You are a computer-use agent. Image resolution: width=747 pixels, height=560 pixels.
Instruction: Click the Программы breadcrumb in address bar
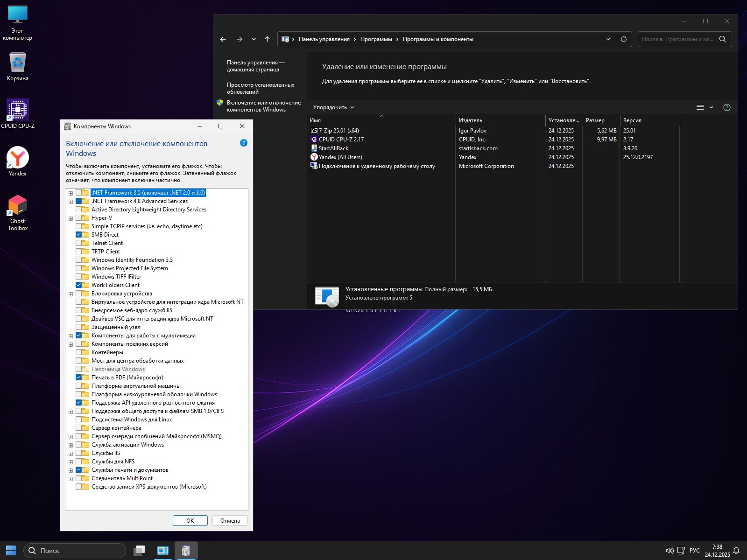point(376,39)
